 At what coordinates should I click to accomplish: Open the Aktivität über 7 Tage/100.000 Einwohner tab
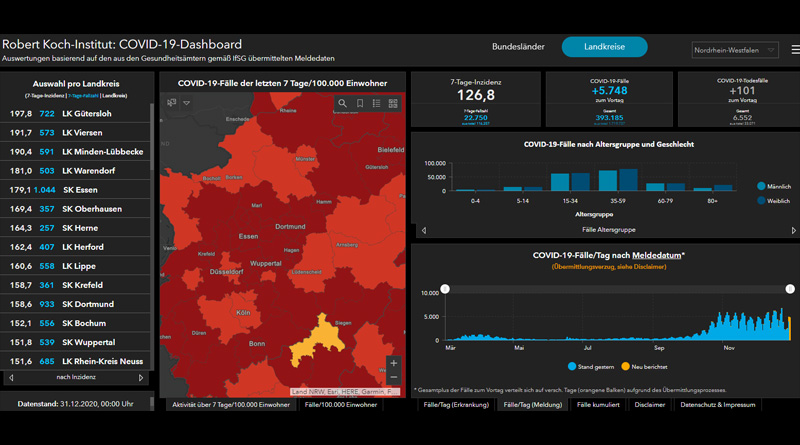tap(231, 405)
